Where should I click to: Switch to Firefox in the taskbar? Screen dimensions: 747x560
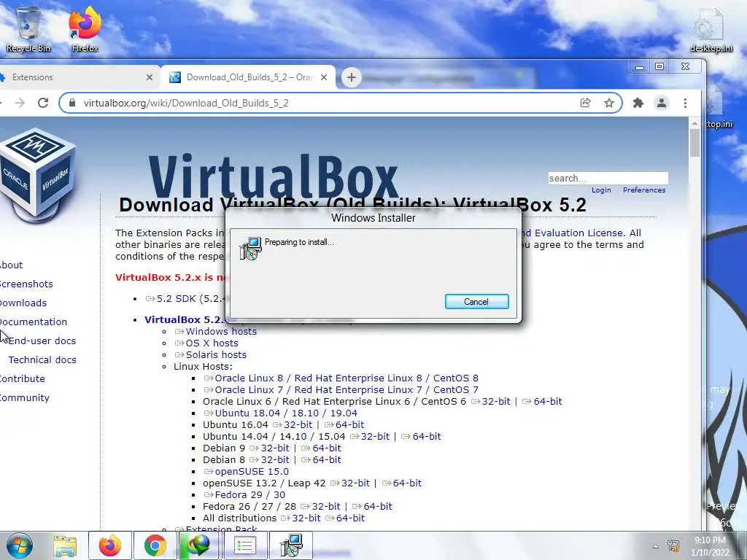coord(110,545)
